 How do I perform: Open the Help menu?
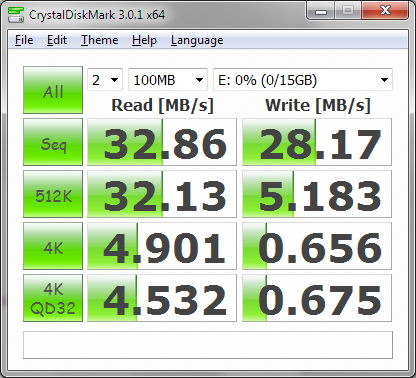pyautogui.click(x=144, y=40)
